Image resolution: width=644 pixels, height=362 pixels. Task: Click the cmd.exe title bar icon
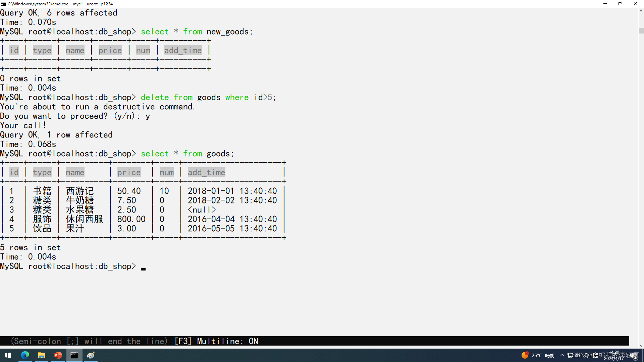pos(4,4)
